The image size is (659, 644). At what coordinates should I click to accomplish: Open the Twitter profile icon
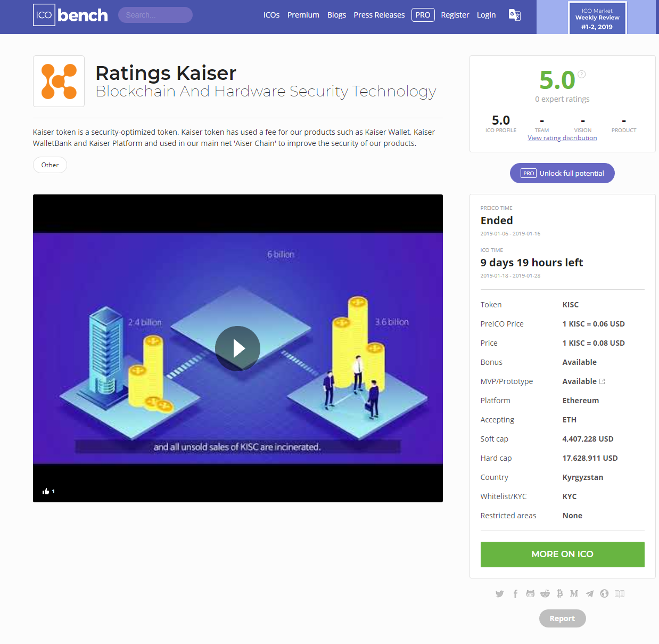tap(499, 594)
